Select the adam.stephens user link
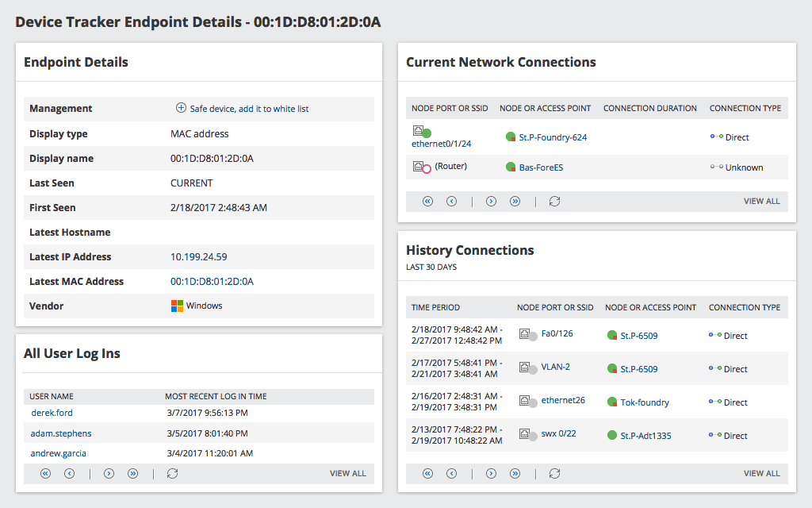Image resolution: width=812 pixels, height=508 pixels. point(60,433)
